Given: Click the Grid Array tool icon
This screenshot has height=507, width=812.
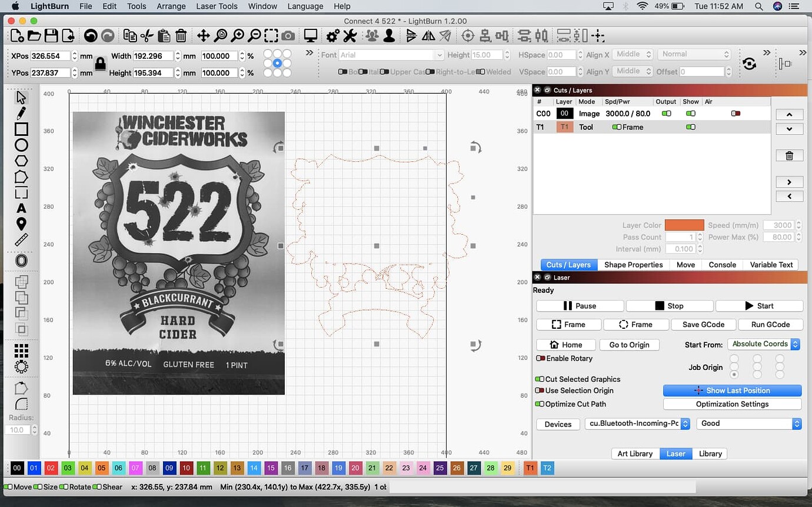Looking at the screenshot, I should 21,351.
